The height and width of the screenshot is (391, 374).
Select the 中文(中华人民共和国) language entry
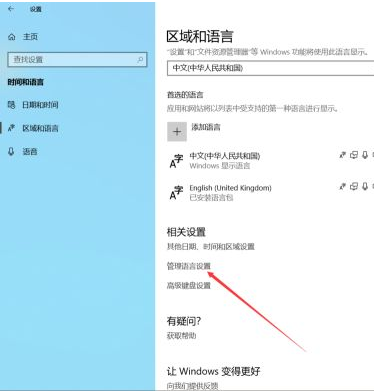point(270,160)
